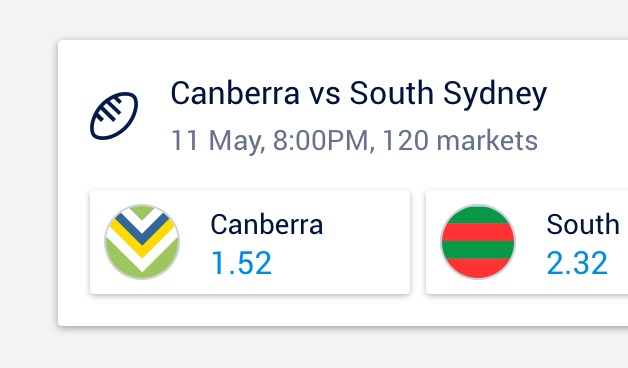Select the South Sydney 2.32 odds
The height and width of the screenshot is (368, 628).
click(527, 242)
